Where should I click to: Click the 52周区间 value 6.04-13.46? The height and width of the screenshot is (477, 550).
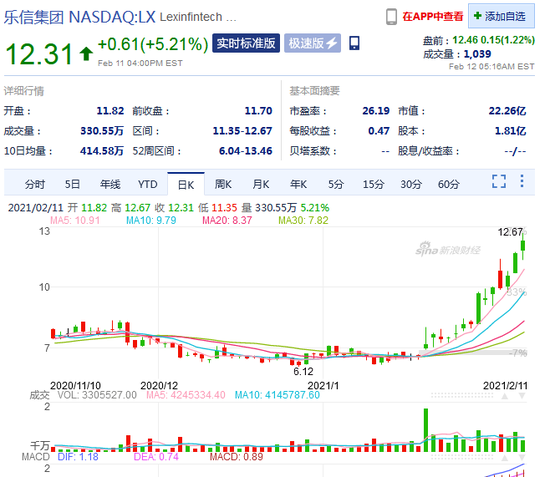click(246, 151)
